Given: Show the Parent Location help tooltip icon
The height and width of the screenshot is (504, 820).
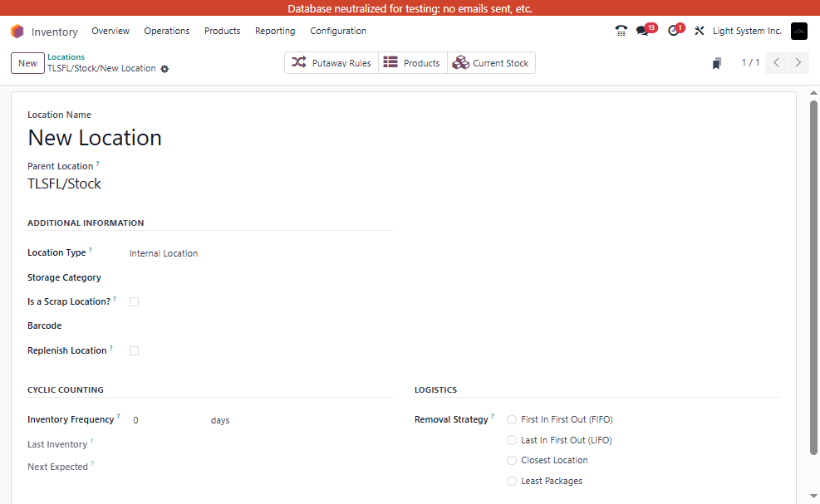Looking at the screenshot, I should tap(98, 164).
